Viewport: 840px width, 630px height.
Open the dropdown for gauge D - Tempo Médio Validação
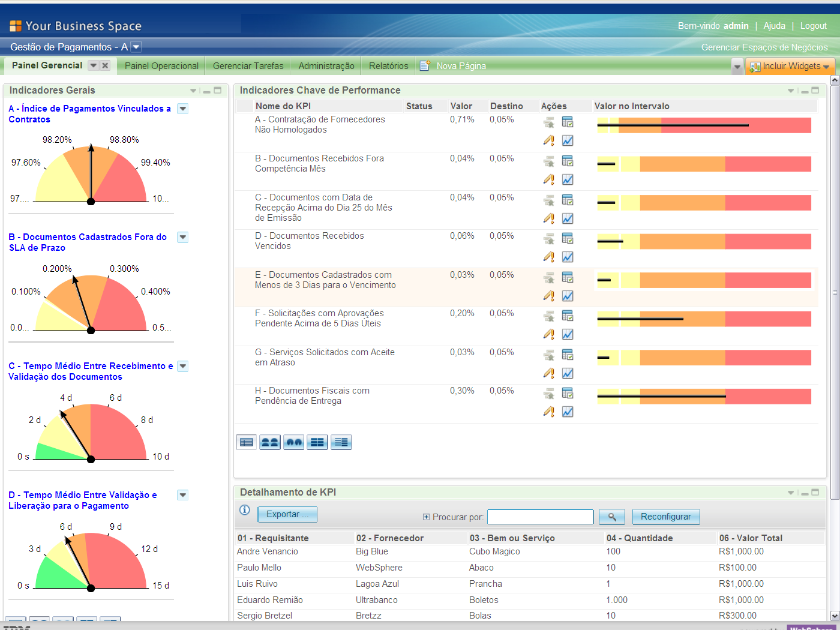[x=183, y=495]
